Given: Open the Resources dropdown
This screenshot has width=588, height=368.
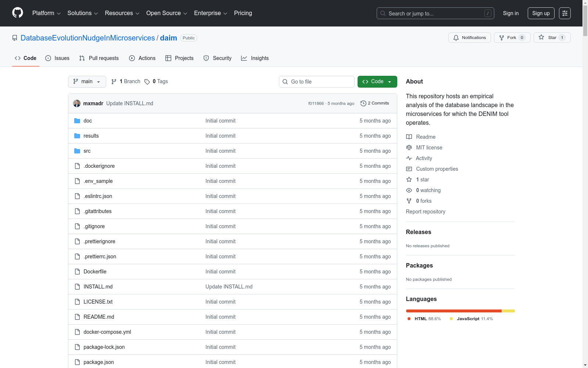Looking at the screenshot, I should [122, 13].
